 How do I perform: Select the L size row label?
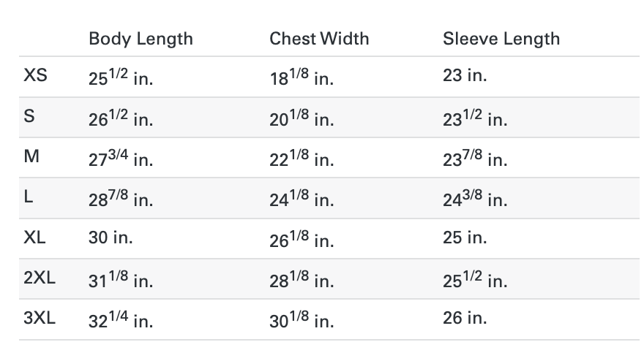coord(29,197)
